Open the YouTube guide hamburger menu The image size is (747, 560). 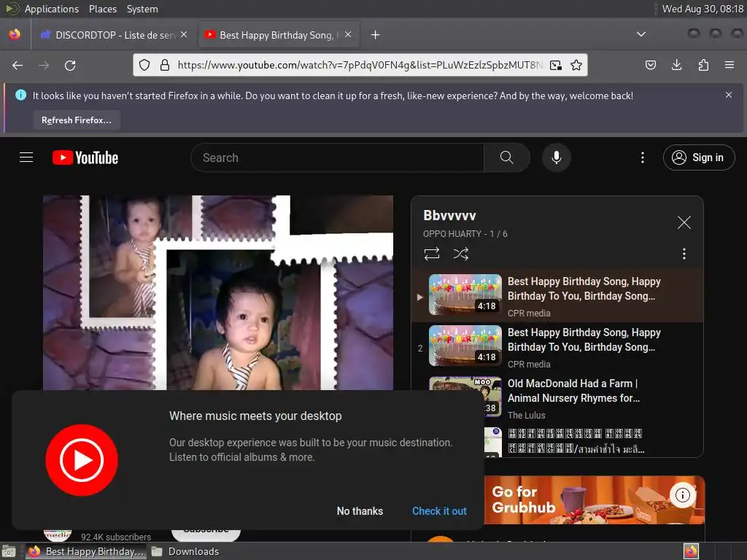coord(26,157)
